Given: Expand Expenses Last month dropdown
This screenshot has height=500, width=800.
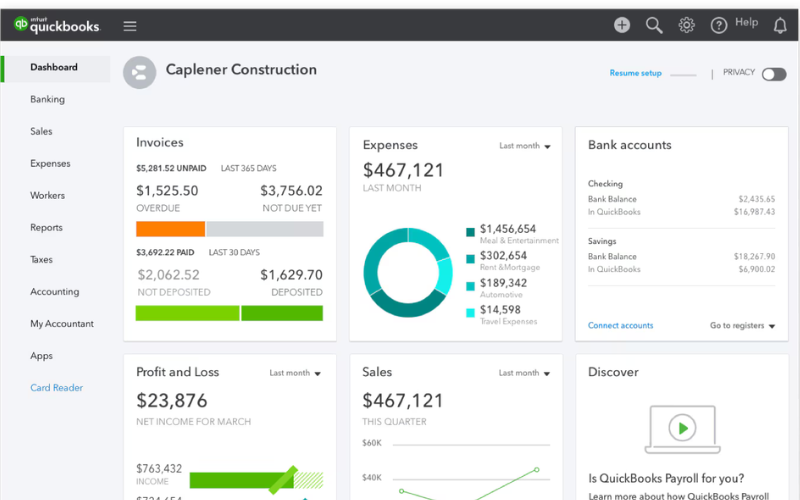Looking at the screenshot, I should [525, 146].
